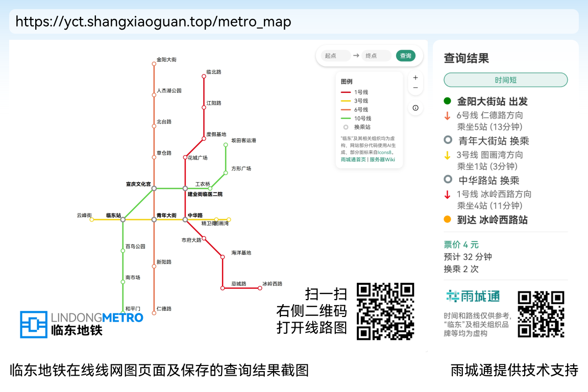Click '预计 32 分钟' duration text
The width and height of the screenshot is (588, 392).
(x=468, y=257)
